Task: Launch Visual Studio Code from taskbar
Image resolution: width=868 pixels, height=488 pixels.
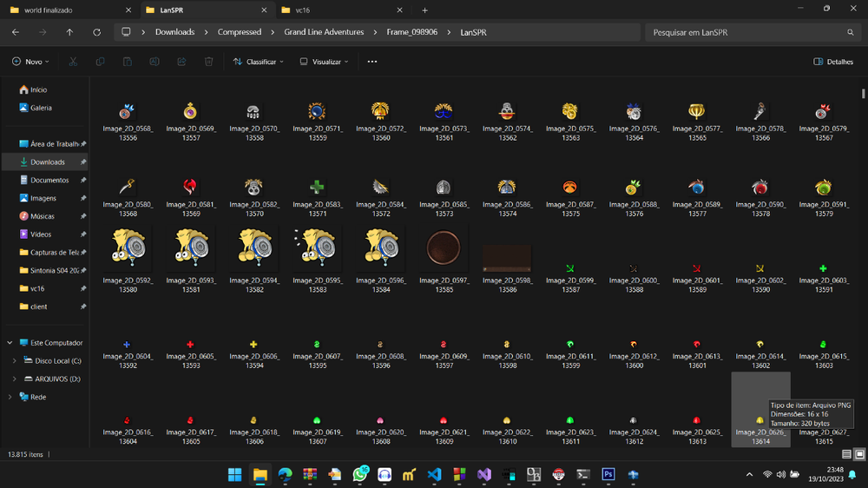Action: (435, 474)
